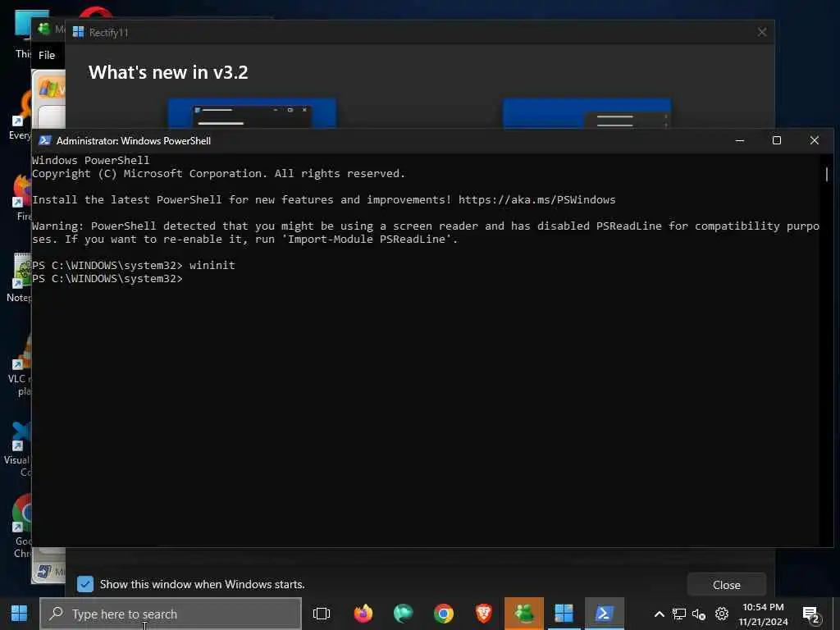Select the Everything desktop shortcut
Viewport: 840px width, 630px height.
tap(21, 115)
